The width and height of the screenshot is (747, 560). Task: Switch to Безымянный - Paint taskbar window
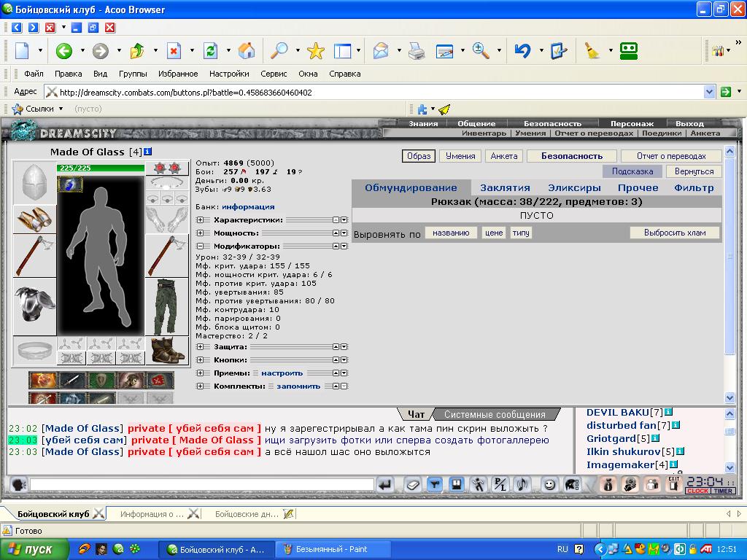click(333, 549)
